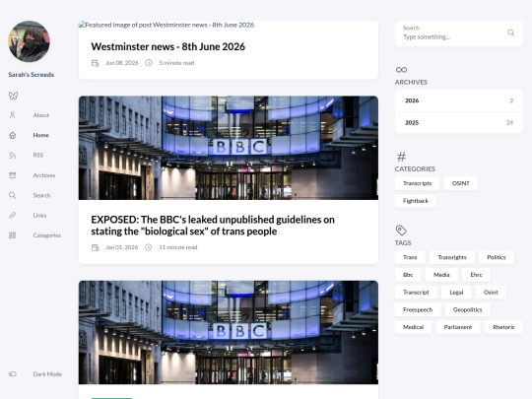Screen dimensions: 532x399
Task: Click the Jun 08, 2026 date text
Action: [x=122, y=63]
